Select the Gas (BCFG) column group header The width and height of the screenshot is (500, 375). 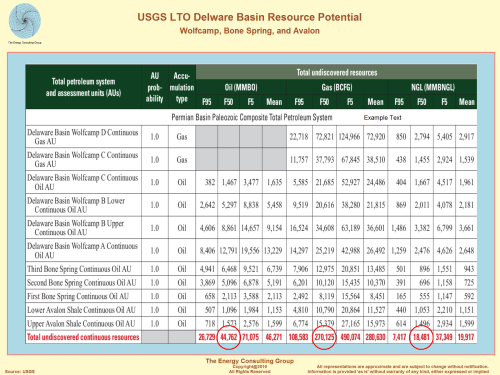point(337,87)
